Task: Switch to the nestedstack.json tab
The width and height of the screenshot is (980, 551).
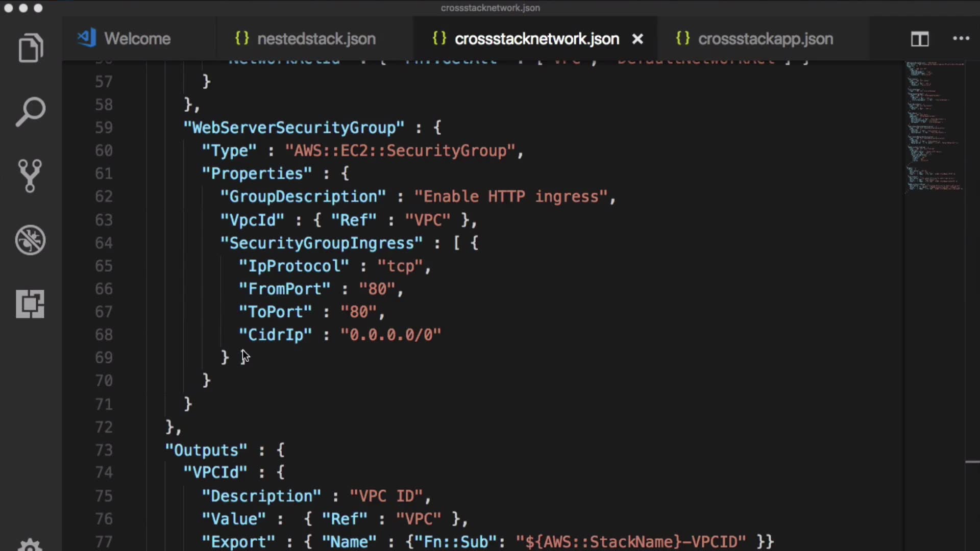Action: pos(316,39)
